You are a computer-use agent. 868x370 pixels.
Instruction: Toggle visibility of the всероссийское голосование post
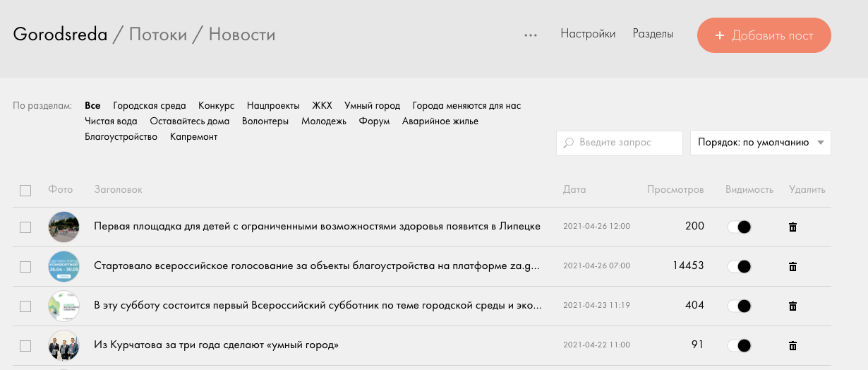click(x=739, y=266)
